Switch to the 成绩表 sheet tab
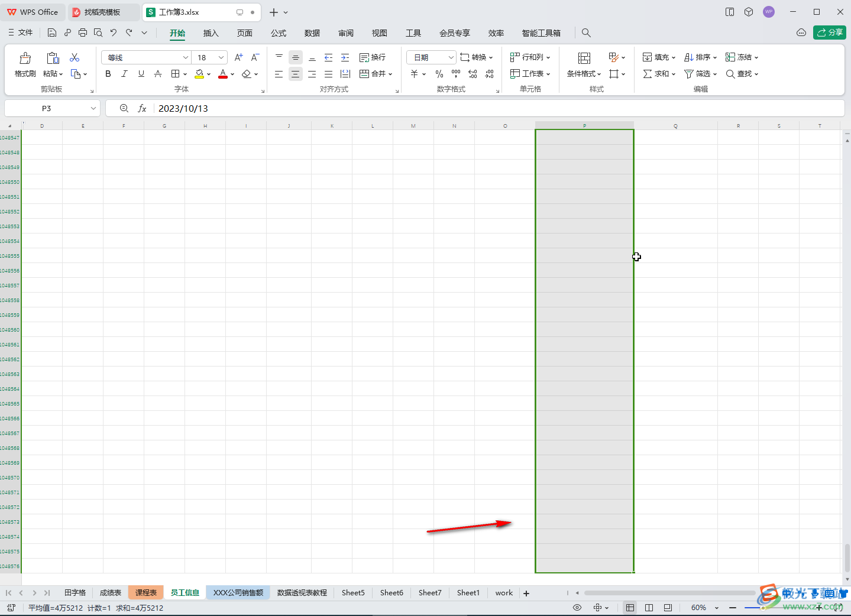Viewport: 851px width, 616px height. pyautogui.click(x=111, y=593)
